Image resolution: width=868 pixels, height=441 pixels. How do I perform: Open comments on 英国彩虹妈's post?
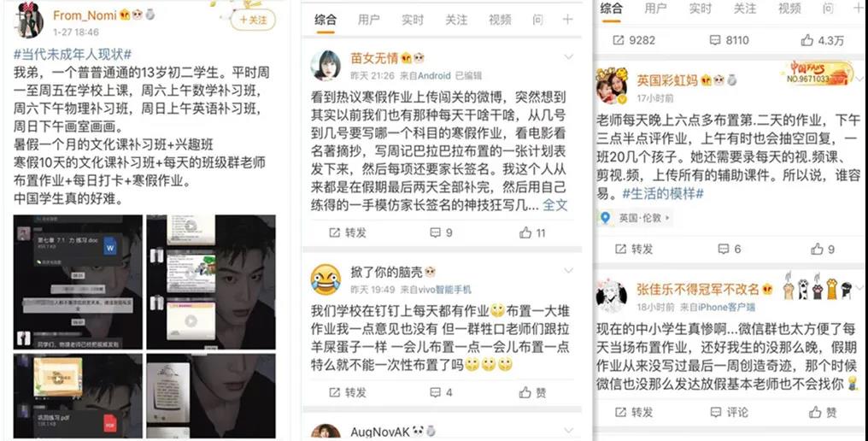[x=729, y=250]
